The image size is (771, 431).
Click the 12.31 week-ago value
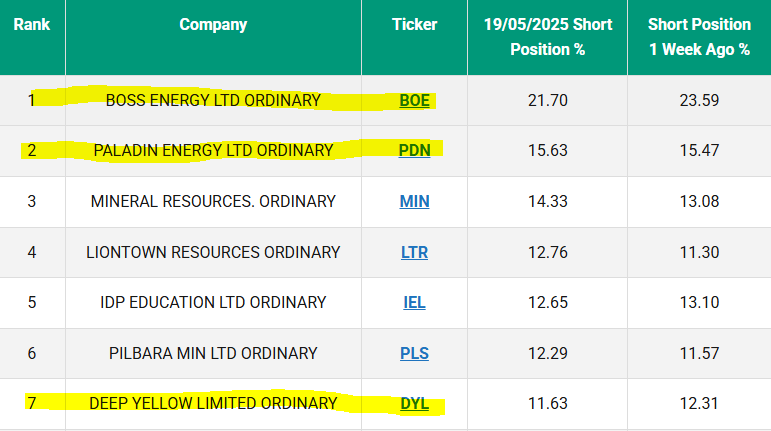tap(699, 403)
